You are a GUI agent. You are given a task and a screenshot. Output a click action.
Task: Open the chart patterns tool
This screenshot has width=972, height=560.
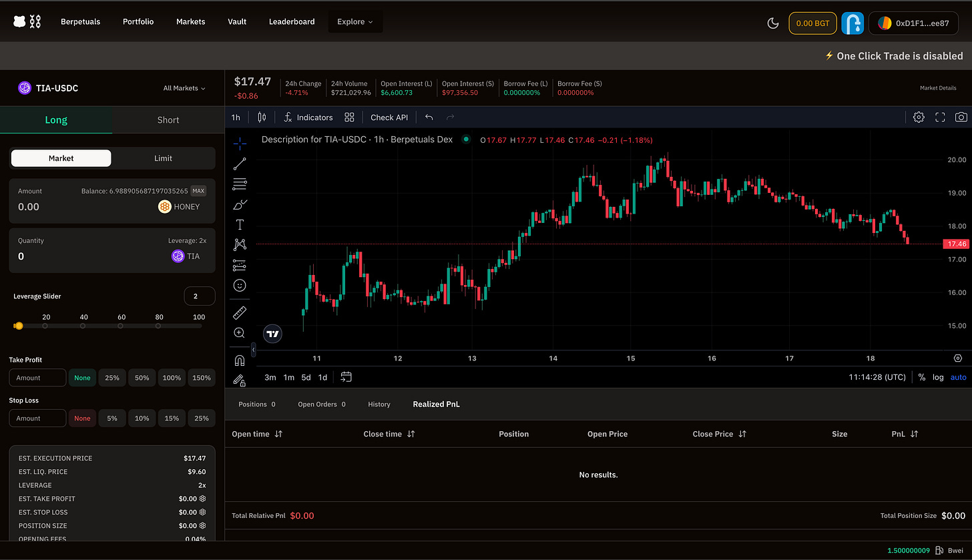(240, 245)
